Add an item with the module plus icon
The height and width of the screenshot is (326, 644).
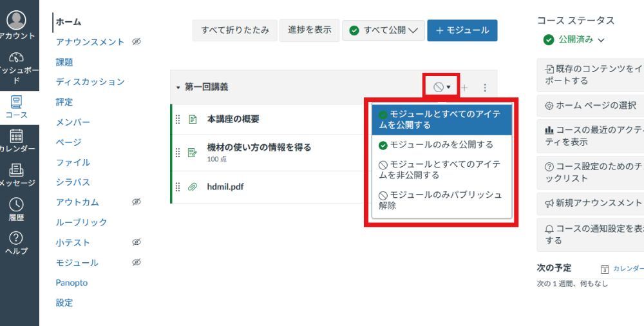point(464,88)
